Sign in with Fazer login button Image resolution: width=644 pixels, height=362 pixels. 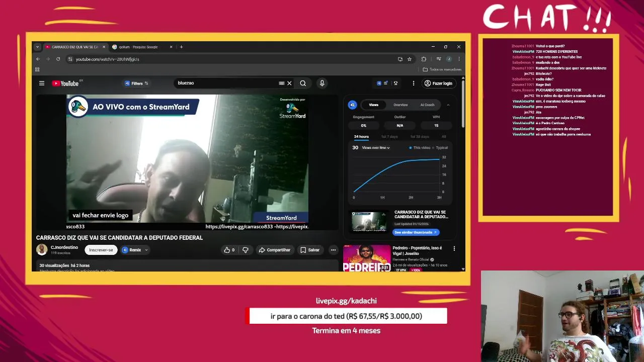[x=438, y=83]
